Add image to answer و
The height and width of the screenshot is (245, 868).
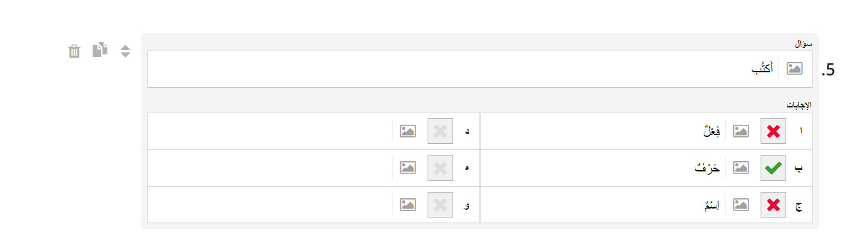(408, 205)
